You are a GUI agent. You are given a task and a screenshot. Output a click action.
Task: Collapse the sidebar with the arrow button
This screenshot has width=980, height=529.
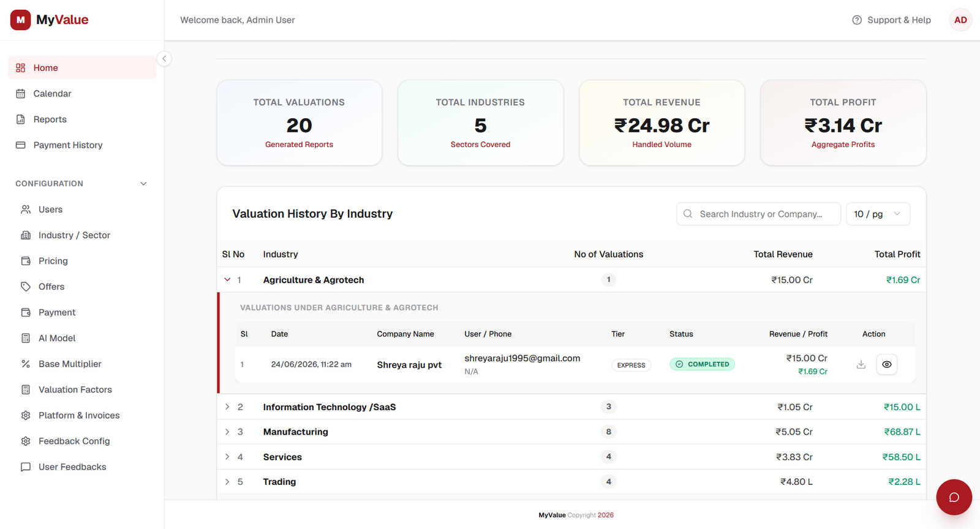pos(164,59)
